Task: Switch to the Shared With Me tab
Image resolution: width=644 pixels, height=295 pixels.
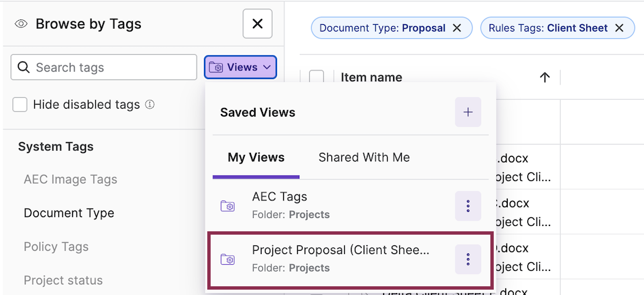Action: (364, 158)
